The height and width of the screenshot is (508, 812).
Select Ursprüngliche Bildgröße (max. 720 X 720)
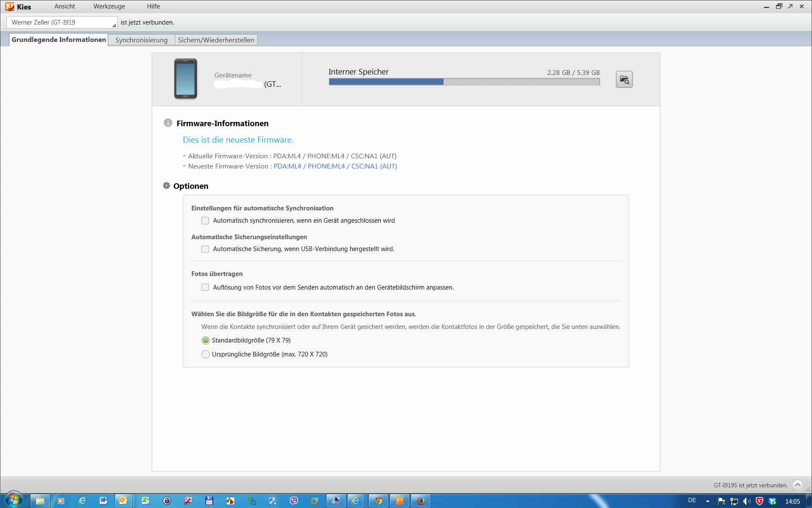pos(206,354)
